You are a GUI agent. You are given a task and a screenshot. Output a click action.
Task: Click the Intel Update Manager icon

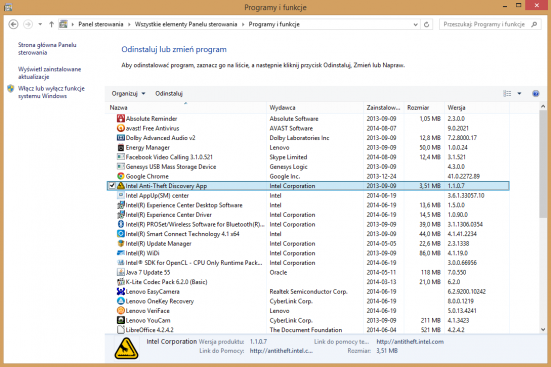[x=121, y=243]
